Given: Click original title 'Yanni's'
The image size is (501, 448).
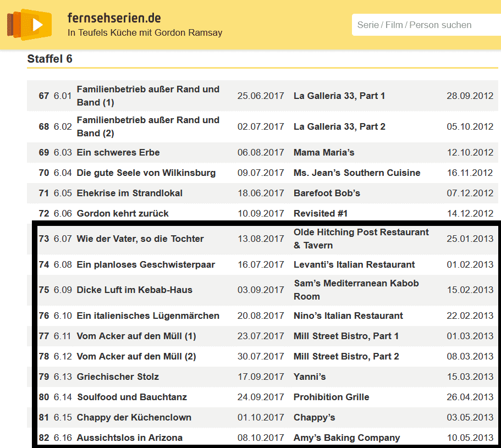Looking at the screenshot, I should 310,377.
